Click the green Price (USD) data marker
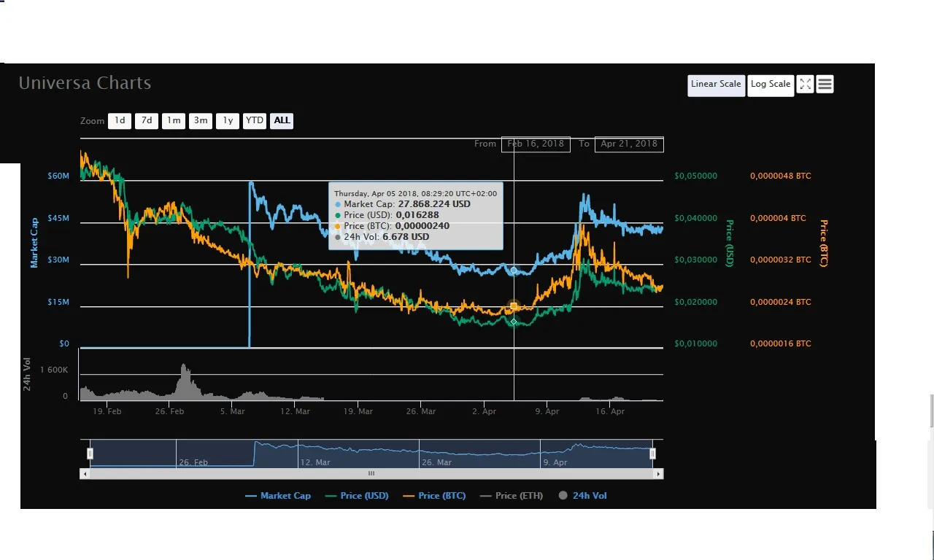 pyautogui.click(x=514, y=322)
